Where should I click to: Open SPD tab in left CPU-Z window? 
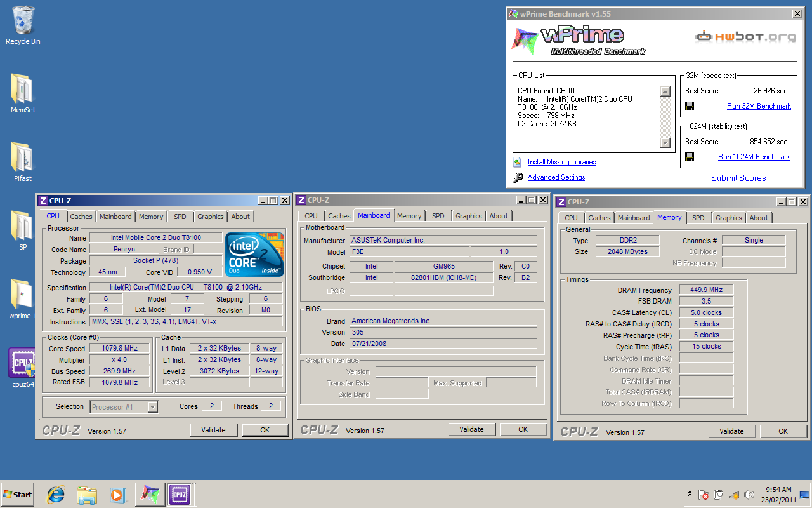pyautogui.click(x=180, y=217)
